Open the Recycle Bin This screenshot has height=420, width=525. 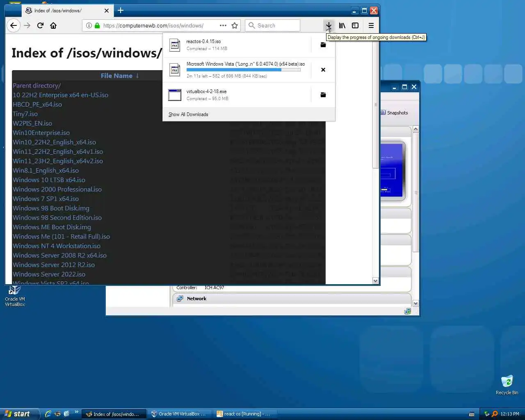coord(507,385)
